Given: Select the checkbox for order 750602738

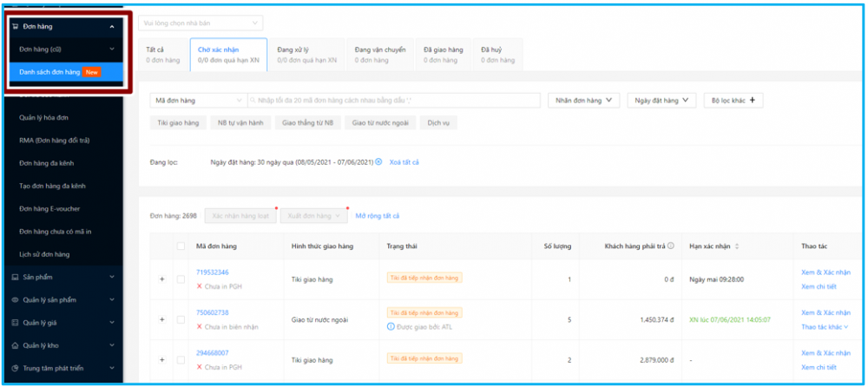Looking at the screenshot, I should [181, 319].
